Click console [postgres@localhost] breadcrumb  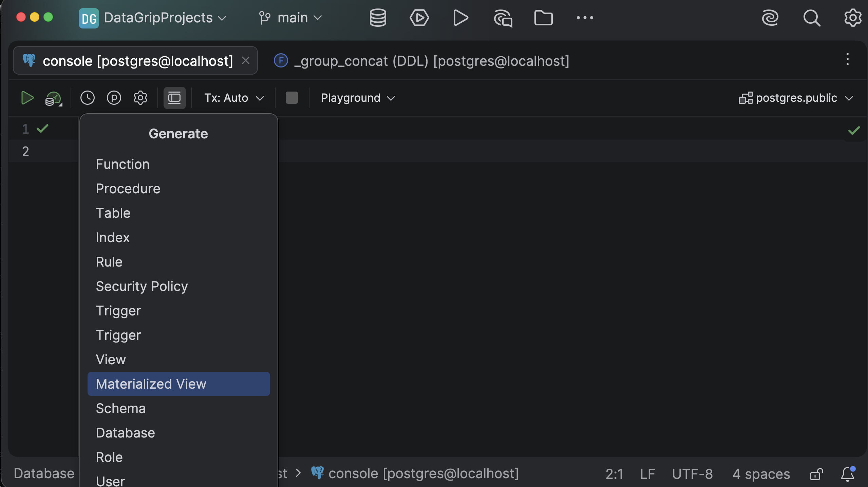click(415, 473)
